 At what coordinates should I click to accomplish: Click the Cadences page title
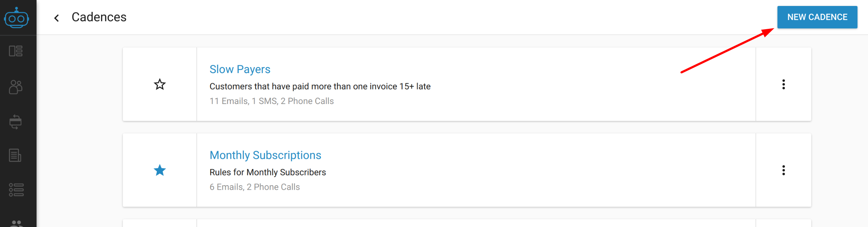click(x=99, y=17)
